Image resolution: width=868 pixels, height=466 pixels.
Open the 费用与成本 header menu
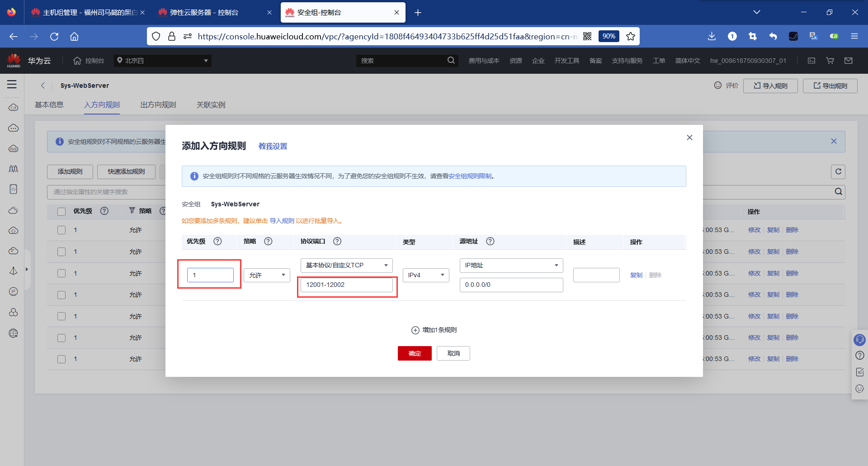coord(484,61)
